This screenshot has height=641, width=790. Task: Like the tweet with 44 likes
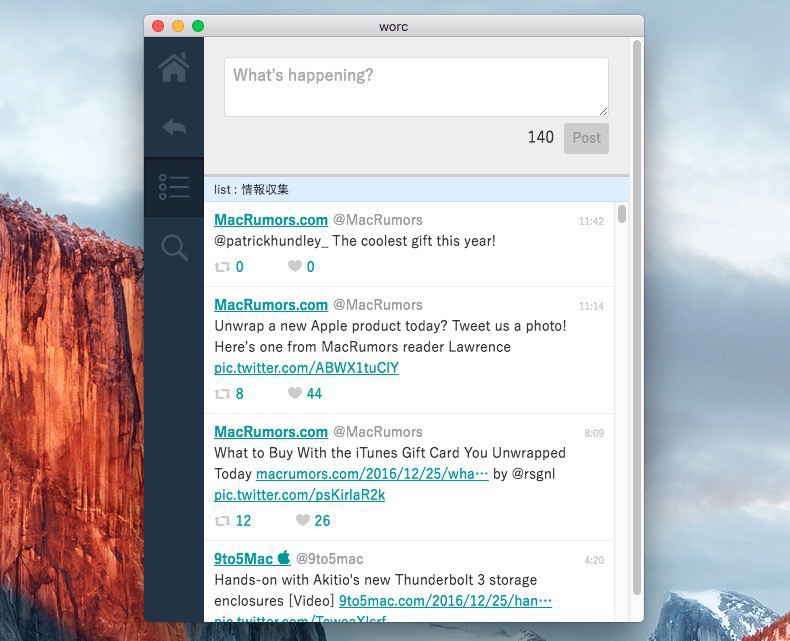295,393
